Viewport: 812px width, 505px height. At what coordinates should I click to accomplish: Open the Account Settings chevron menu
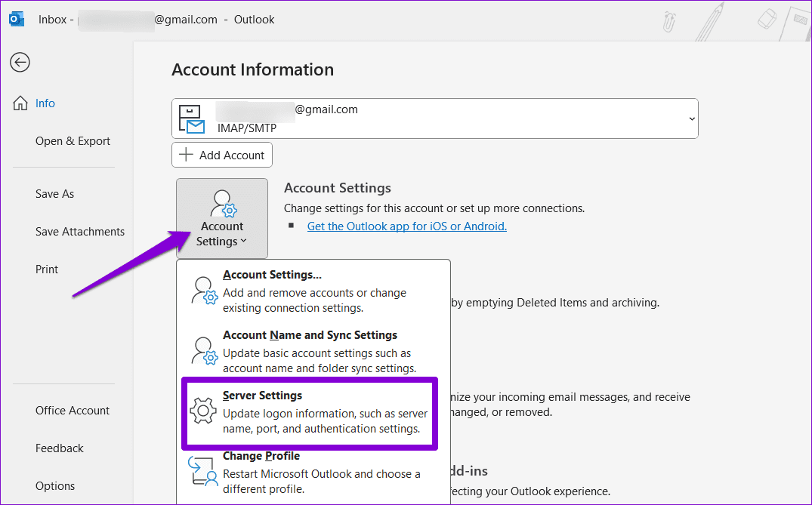click(x=242, y=241)
